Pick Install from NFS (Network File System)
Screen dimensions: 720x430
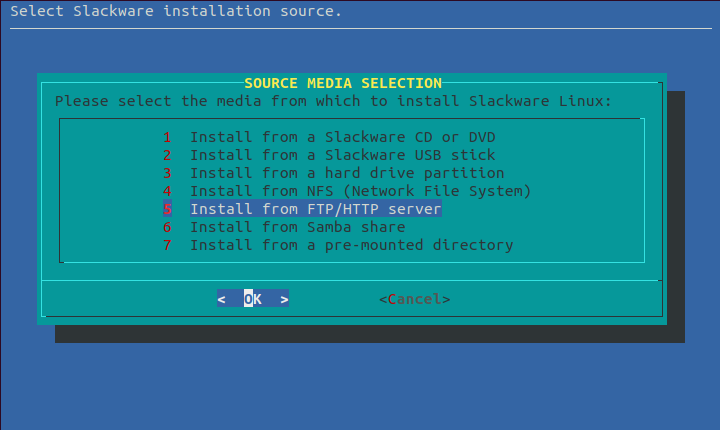click(x=360, y=191)
